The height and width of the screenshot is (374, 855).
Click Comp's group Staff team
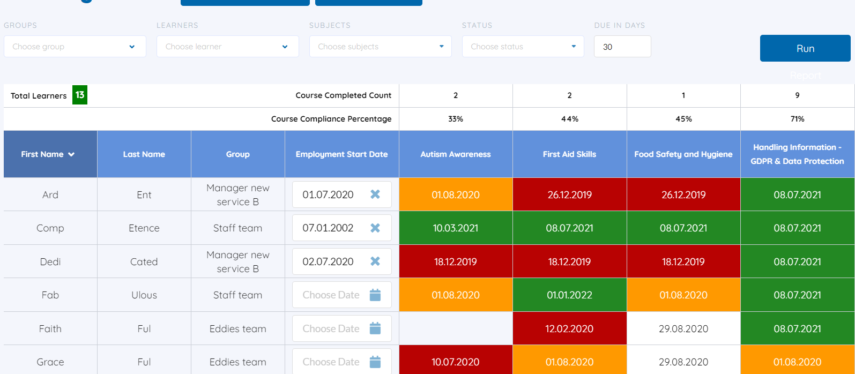(238, 228)
